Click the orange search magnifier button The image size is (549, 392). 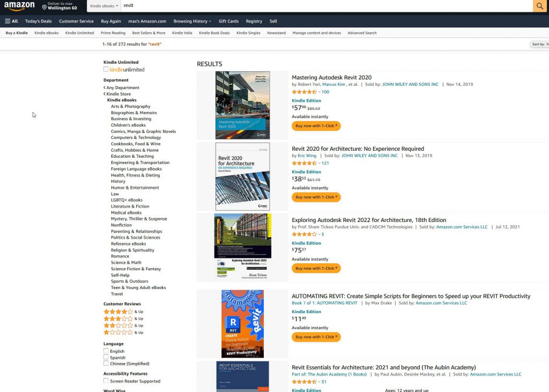(x=539, y=6)
